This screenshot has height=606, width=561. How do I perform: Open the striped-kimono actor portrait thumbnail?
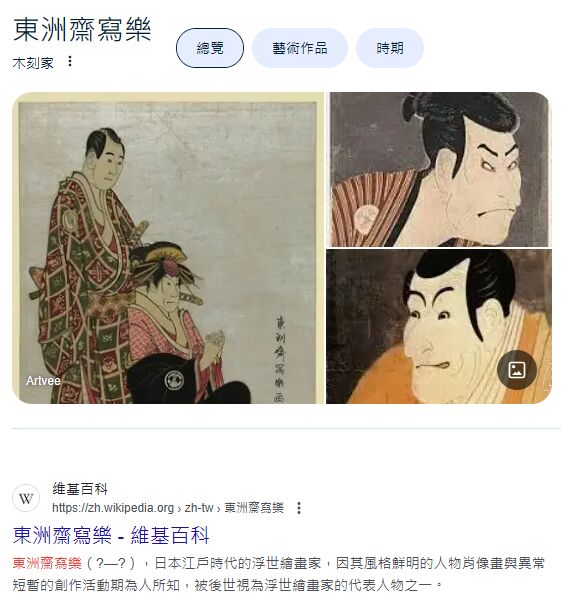439,169
